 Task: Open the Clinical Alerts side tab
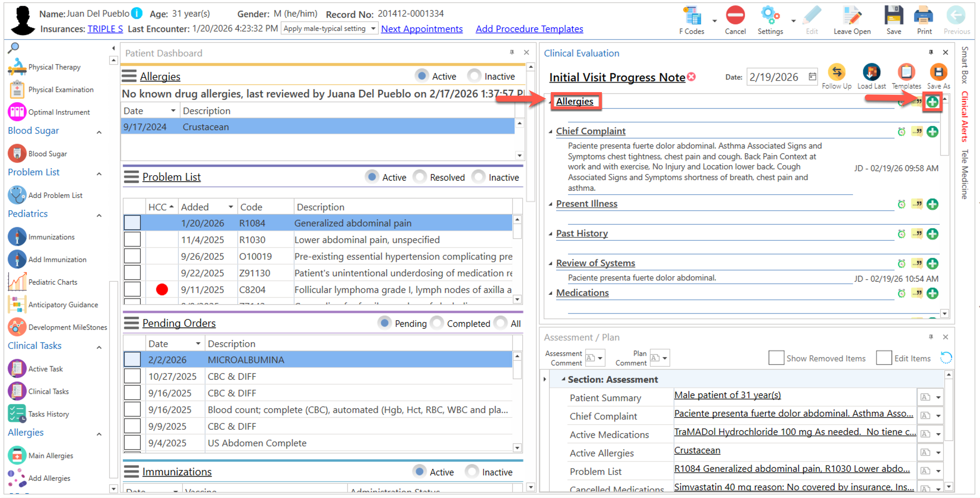[x=965, y=116]
